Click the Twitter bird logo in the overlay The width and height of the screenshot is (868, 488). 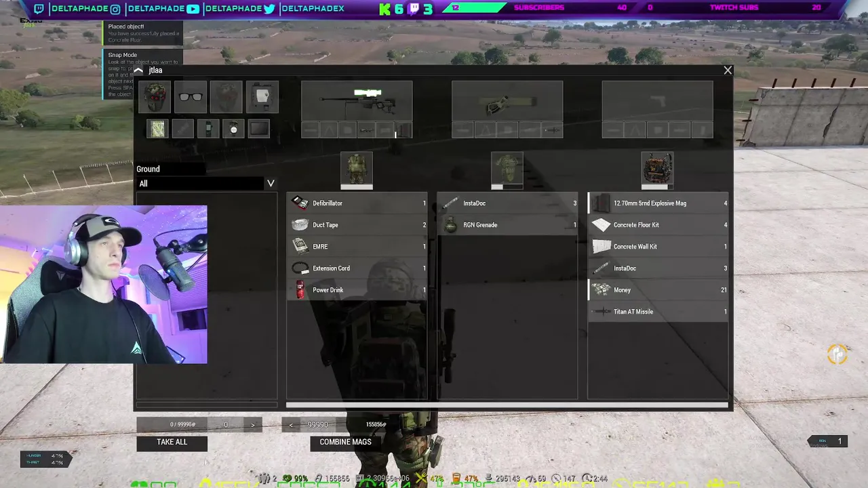click(x=270, y=8)
